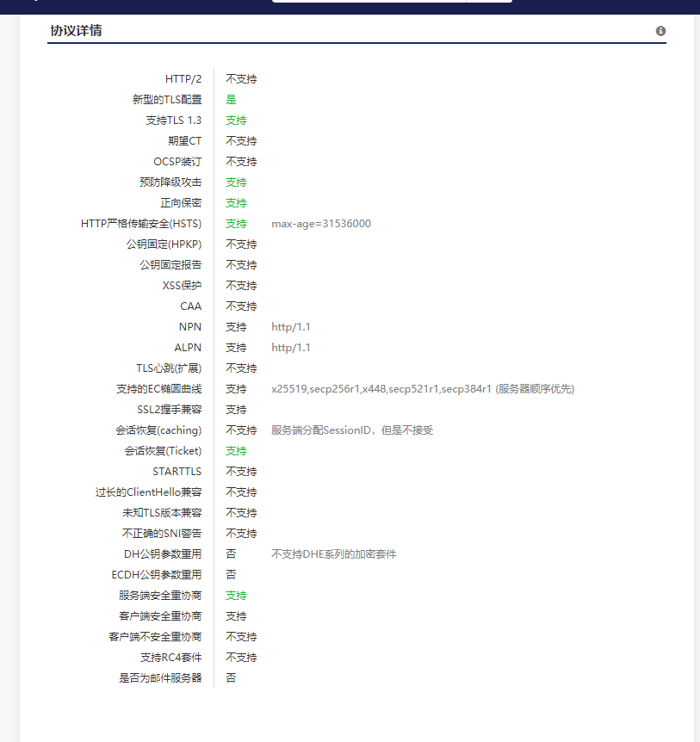Screen dimensions: 700x742
Task: Click the 支持的EC椭圆曲线 label
Action: [x=159, y=389]
